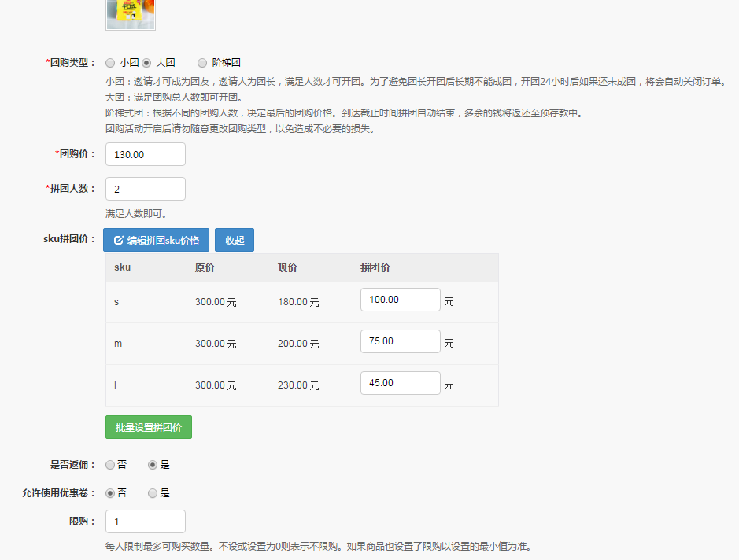Click the 拼团价 field for sku l

coord(400,383)
